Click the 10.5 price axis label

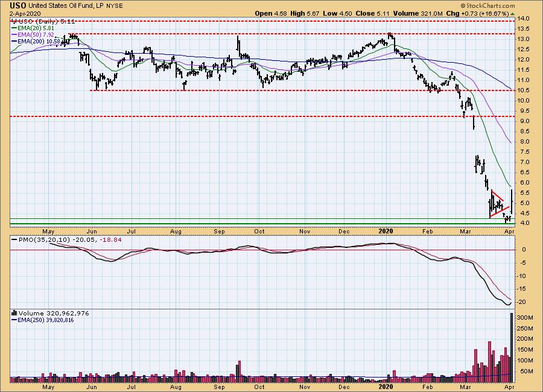524,90
